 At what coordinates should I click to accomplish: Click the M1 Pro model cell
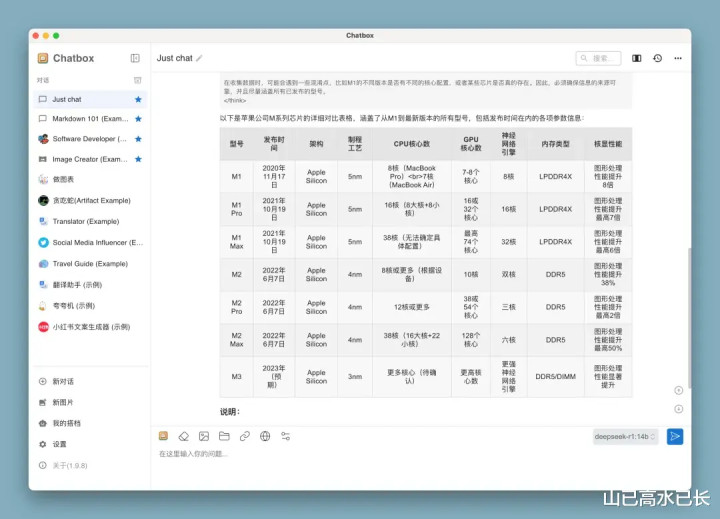pos(236,209)
